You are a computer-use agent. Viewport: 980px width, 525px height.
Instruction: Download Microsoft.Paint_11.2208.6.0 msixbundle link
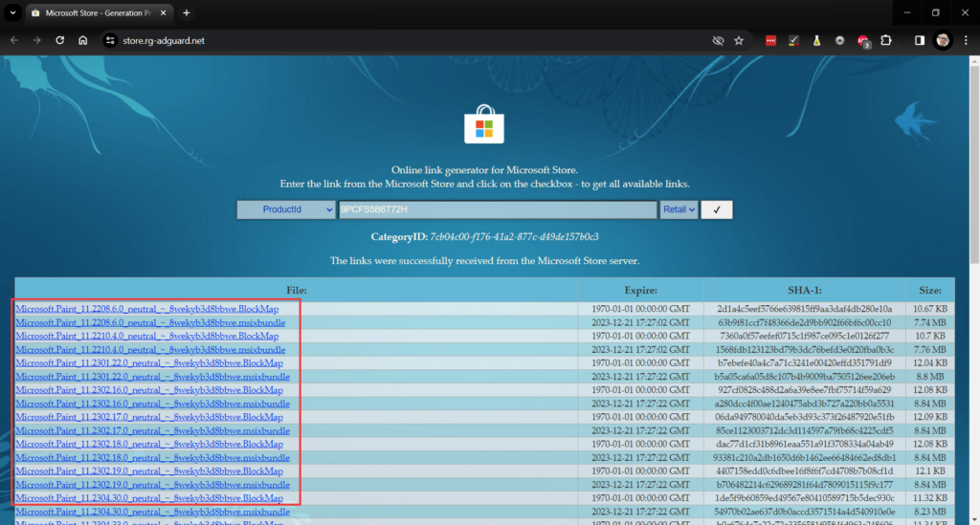150,322
